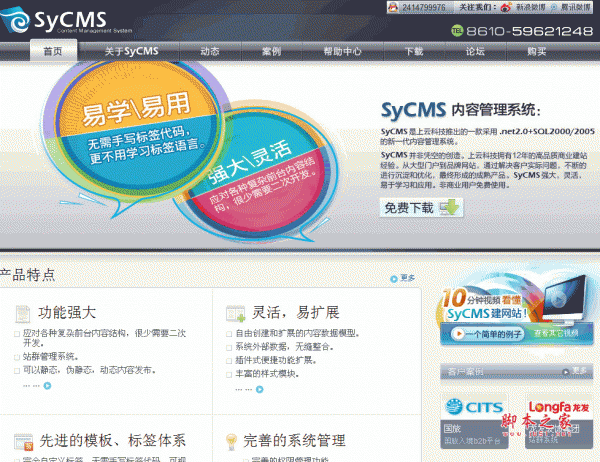Click text 系统外部数据，无缝整合。
The width and height of the screenshot is (600, 462).
[285, 347]
